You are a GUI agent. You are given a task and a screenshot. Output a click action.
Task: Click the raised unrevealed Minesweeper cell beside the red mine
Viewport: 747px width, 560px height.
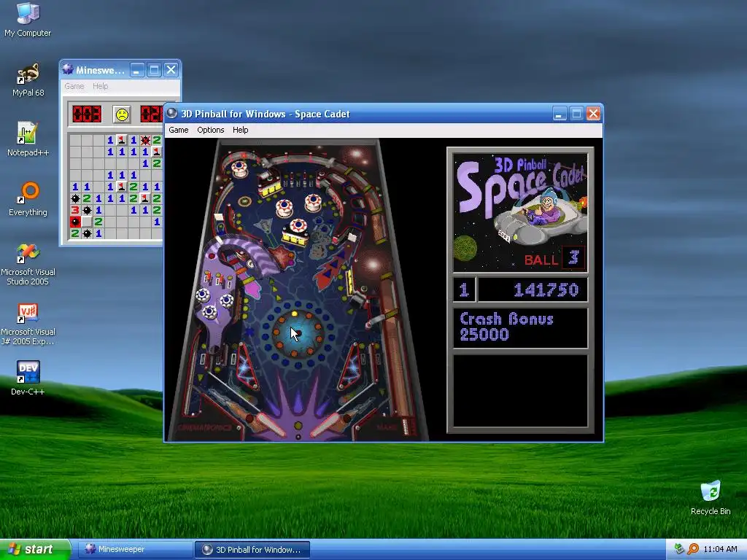pos(87,222)
